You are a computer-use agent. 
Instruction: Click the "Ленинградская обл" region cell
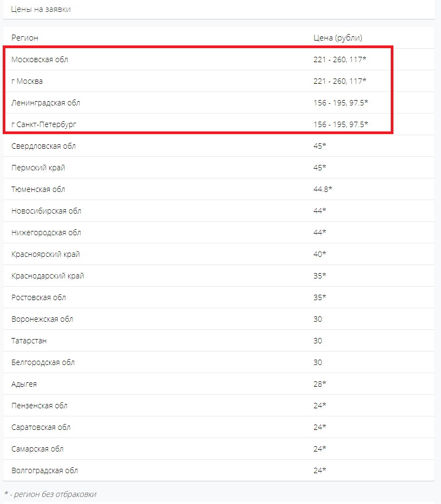coord(46,103)
